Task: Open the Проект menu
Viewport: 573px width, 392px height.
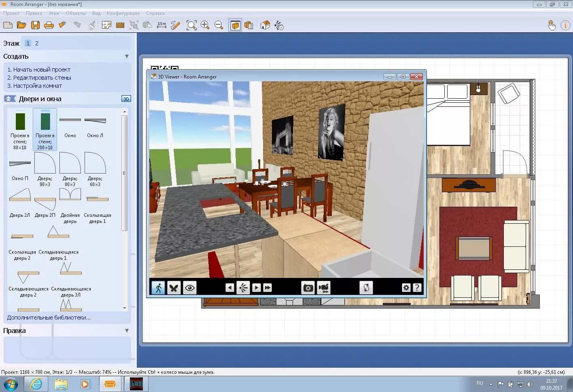Action: (11, 13)
